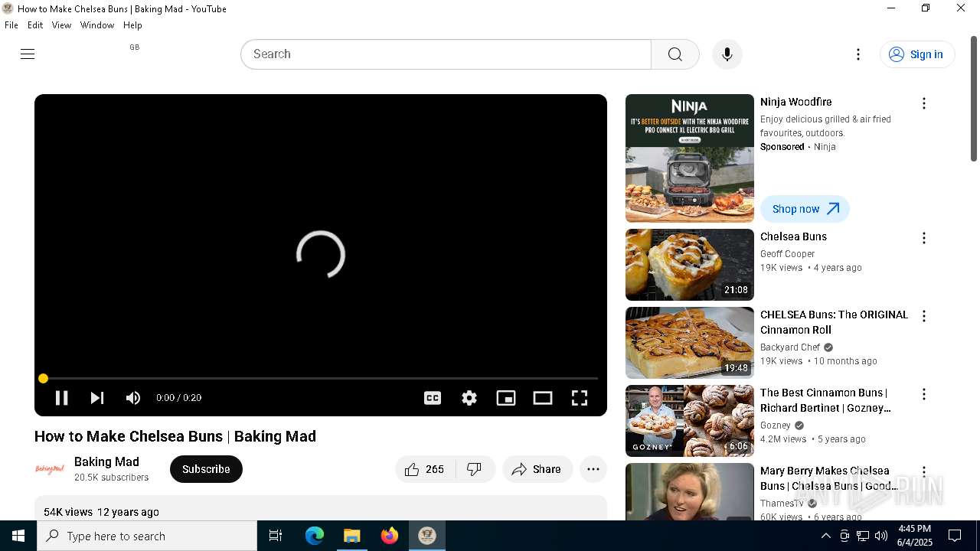
Task: Open options for Geoff Cooper's Chelsea Buns video
Action: [x=924, y=238]
